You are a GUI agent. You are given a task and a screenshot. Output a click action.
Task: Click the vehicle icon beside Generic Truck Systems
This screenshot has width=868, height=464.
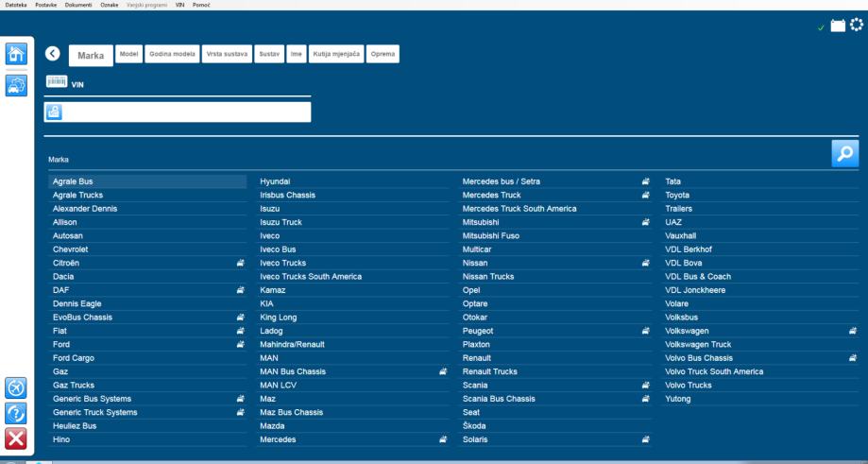[240, 412]
